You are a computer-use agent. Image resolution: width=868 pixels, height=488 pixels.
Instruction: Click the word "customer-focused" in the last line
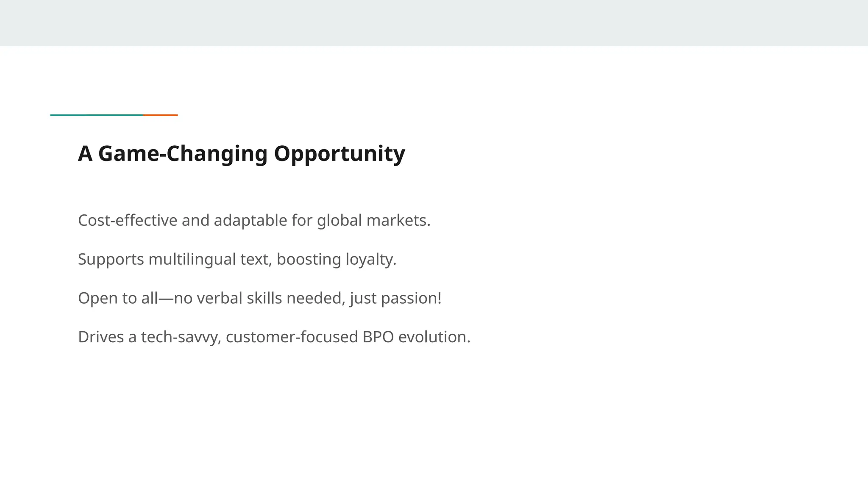tap(292, 337)
